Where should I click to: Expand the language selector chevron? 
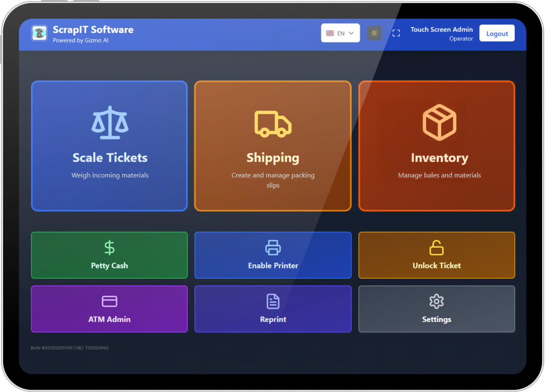tap(351, 33)
